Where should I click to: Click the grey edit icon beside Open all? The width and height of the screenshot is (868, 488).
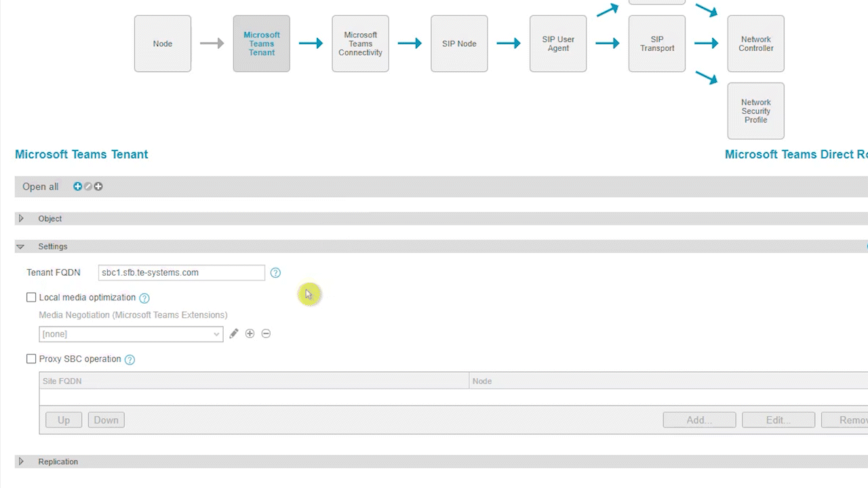tap(87, 186)
